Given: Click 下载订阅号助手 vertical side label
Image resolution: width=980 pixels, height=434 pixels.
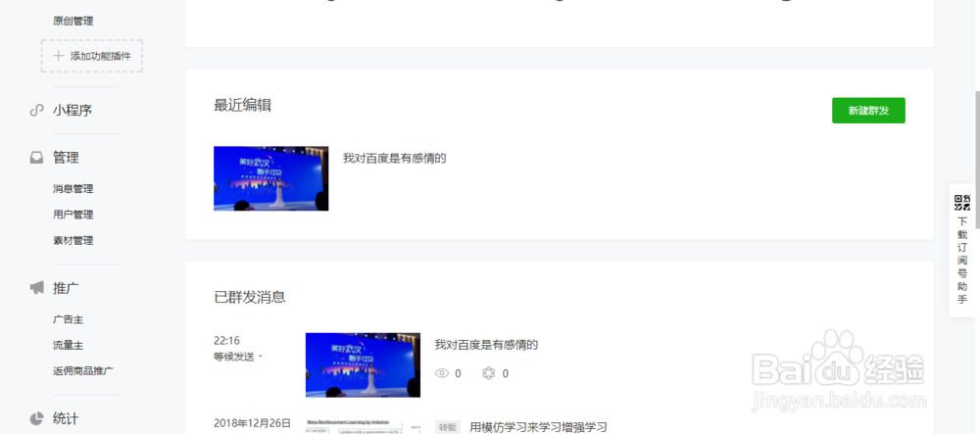Looking at the screenshot, I should pyautogui.click(x=962, y=260).
